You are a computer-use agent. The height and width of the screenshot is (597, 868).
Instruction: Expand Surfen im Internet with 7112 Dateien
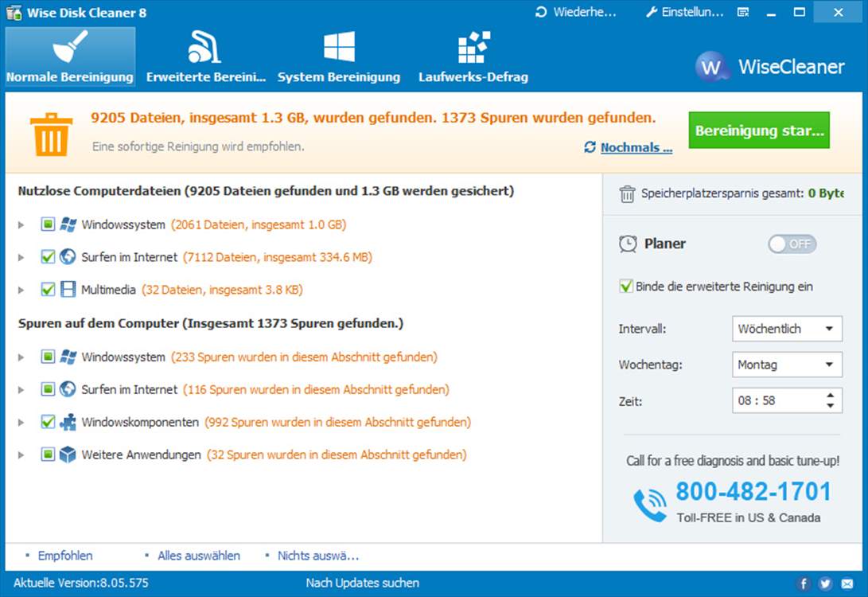[x=21, y=257]
